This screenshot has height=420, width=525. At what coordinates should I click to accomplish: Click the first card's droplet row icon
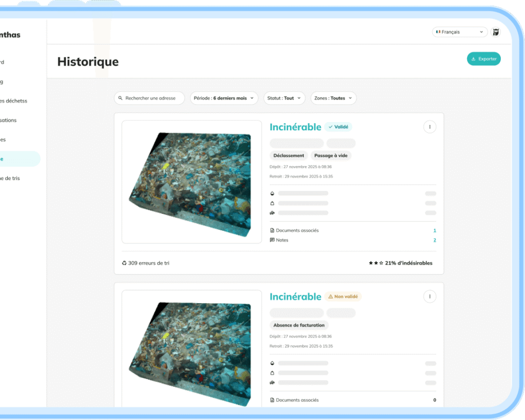[x=272, y=193]
